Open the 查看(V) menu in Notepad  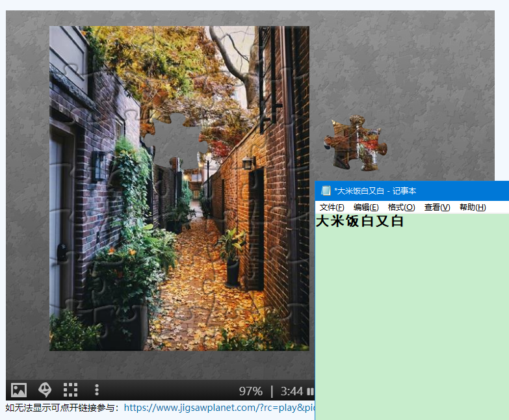click(x=437, y=207)
